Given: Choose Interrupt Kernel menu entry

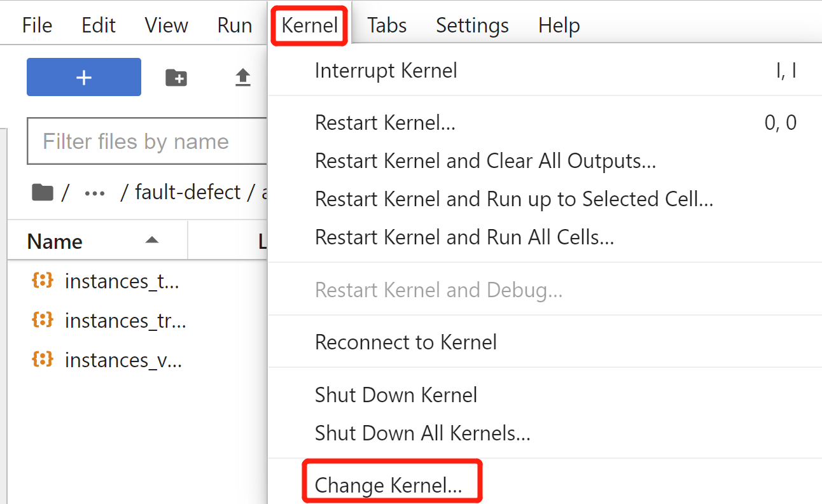Looking at the screenshot, I should point(386,70).
